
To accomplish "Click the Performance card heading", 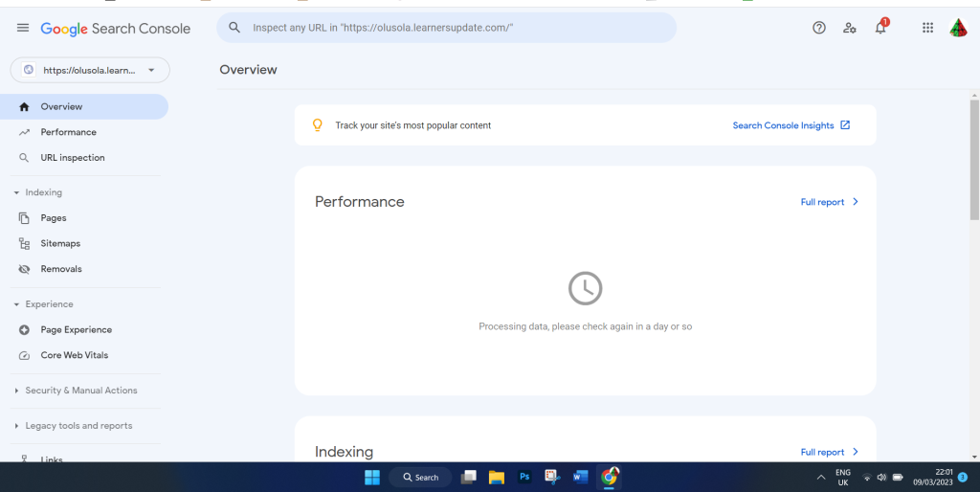I will tap(360, 202).
